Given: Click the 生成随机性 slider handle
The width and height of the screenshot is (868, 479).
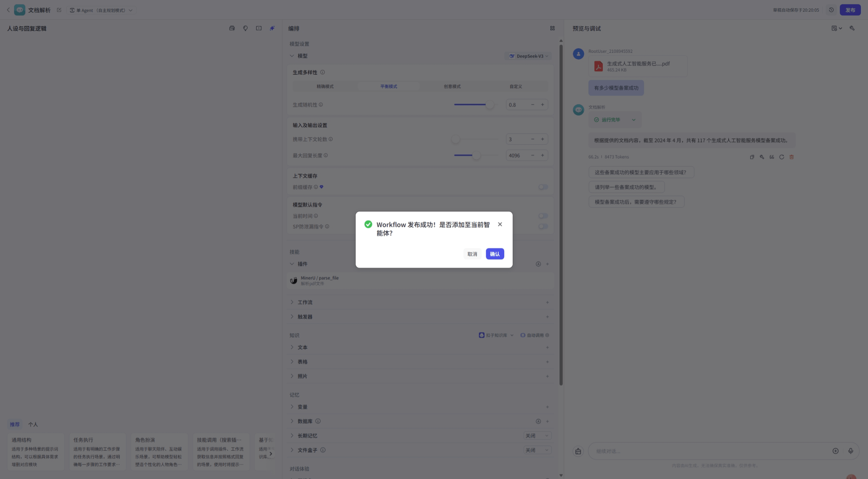Looking at the screenshot, I should click(490, 105).
